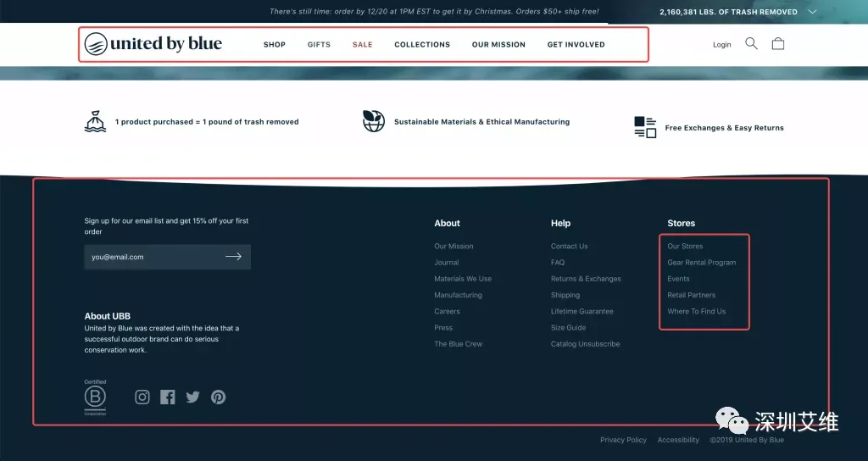Click the footer 'Stores' column heading
Image resolution: width=868 pixels, height=461 pixels.
pyautogui.click(x=681, y=223)
